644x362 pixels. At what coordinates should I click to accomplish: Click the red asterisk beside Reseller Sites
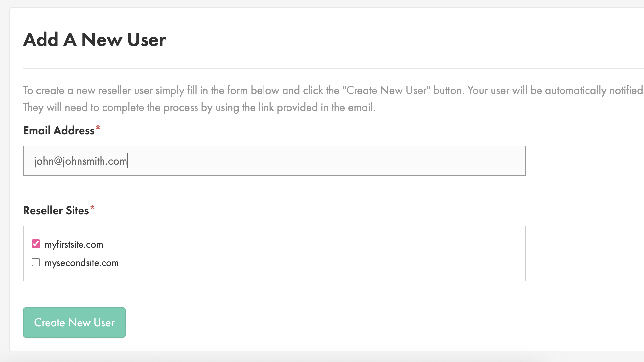(x=92, y=208)
